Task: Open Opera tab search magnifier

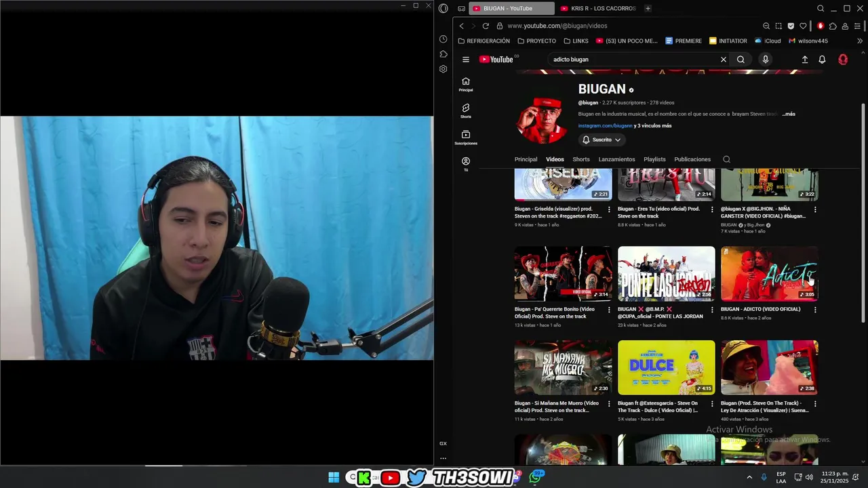Action: 821,8
